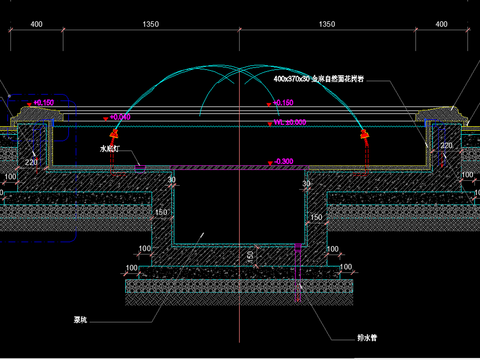
Task: Select the 220 dimension on left pool wall
Action: tap(31, 162)
